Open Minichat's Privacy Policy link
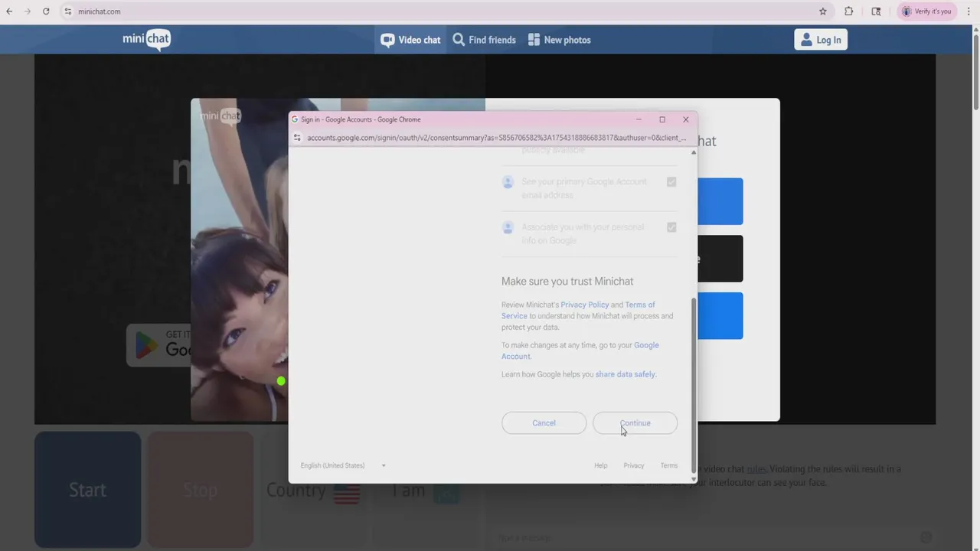 (x=585, y=305)
